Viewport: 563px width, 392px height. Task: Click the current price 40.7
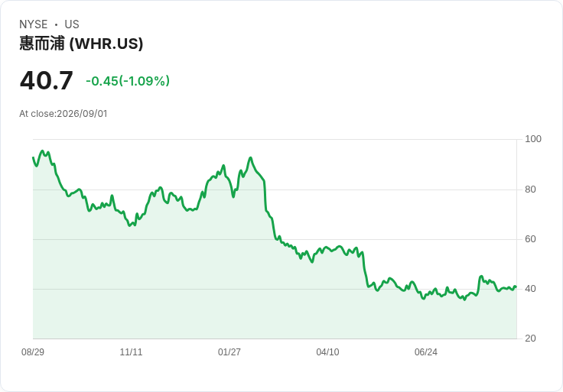click(47, 80)
